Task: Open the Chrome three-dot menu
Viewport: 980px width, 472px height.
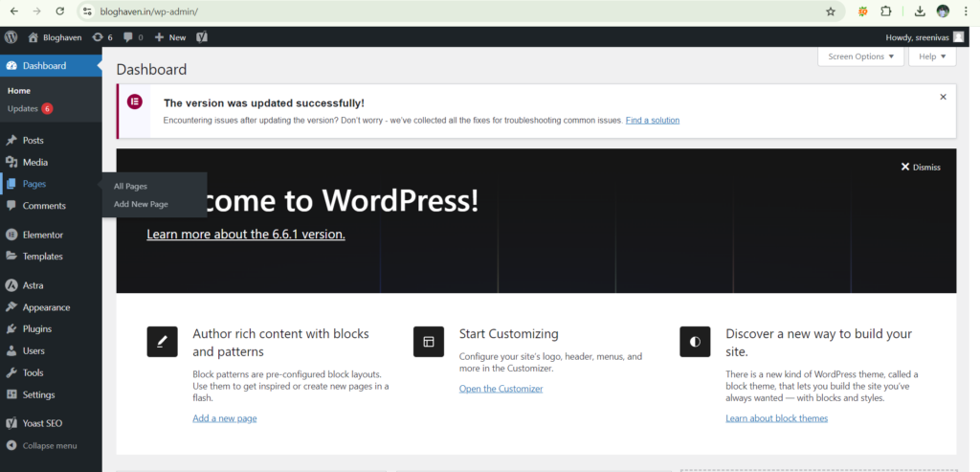Action: (966, 11)
